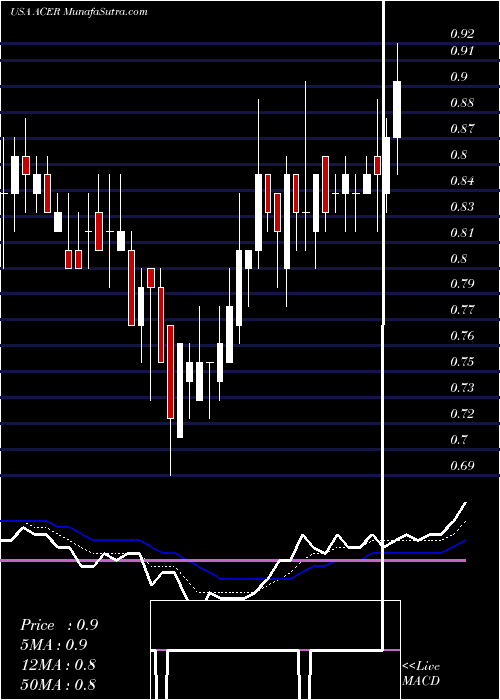Click the 0.84 price axis label

(x=462, y=181)
